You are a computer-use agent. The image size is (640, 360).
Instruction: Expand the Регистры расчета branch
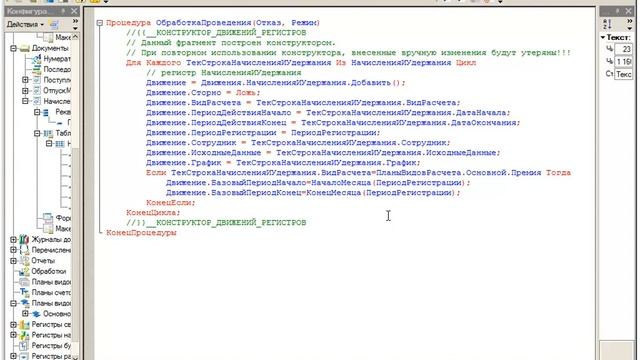(13, 356)
